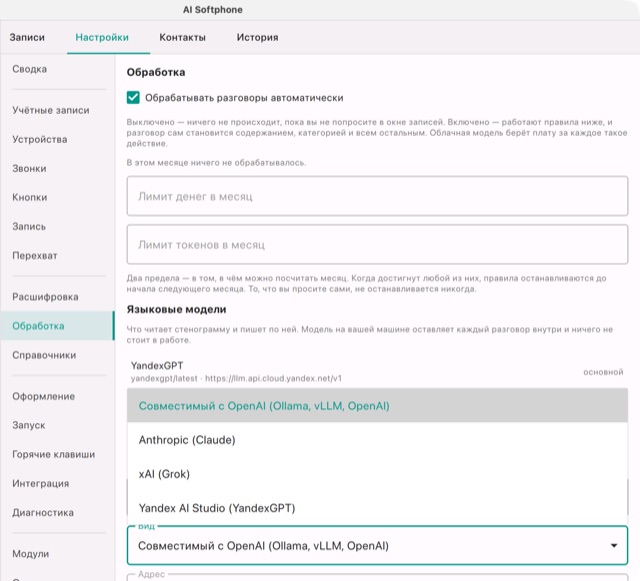640x581 pixels.
Task: Select Звонки in the sidebar
Action: click(x=29, y=168)
